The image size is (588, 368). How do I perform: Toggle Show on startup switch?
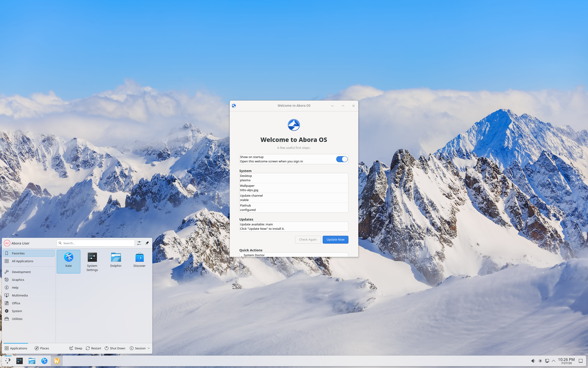pos(342,159)
